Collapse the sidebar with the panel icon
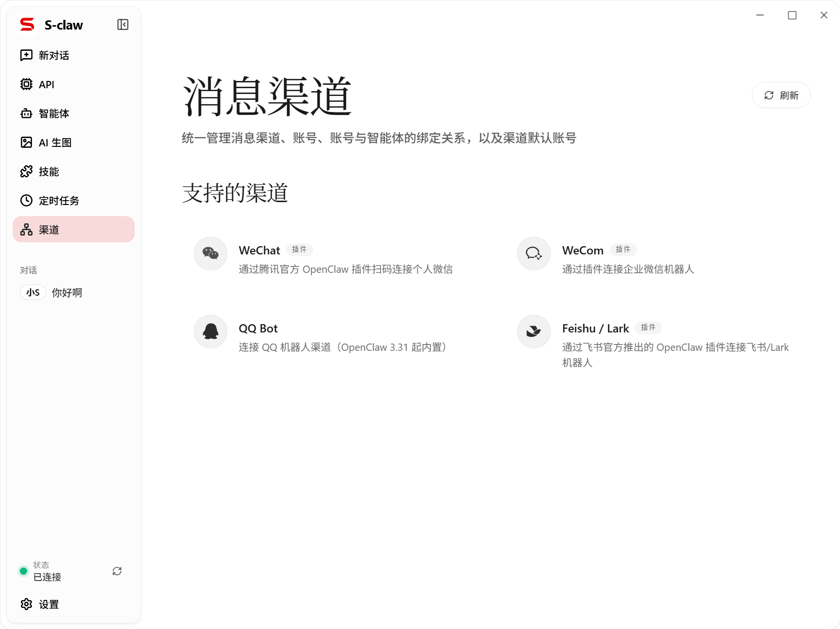Viewport: 840px width, 629px height. point(123,25)
